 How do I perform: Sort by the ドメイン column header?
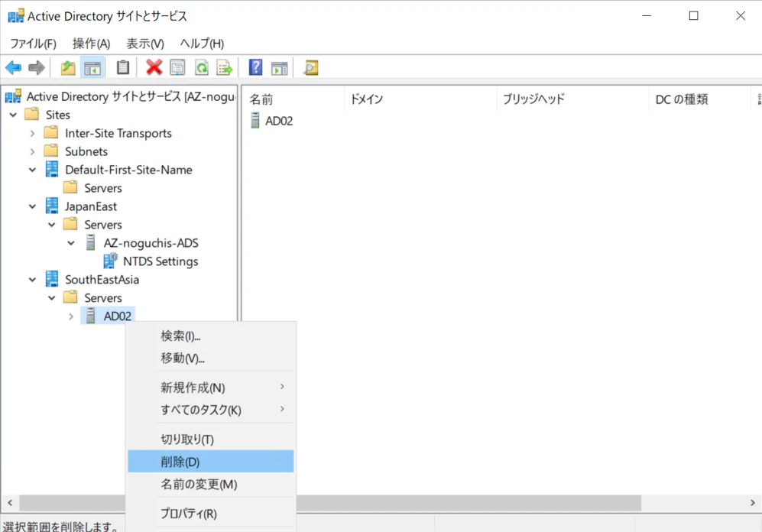tap(420, 99)
